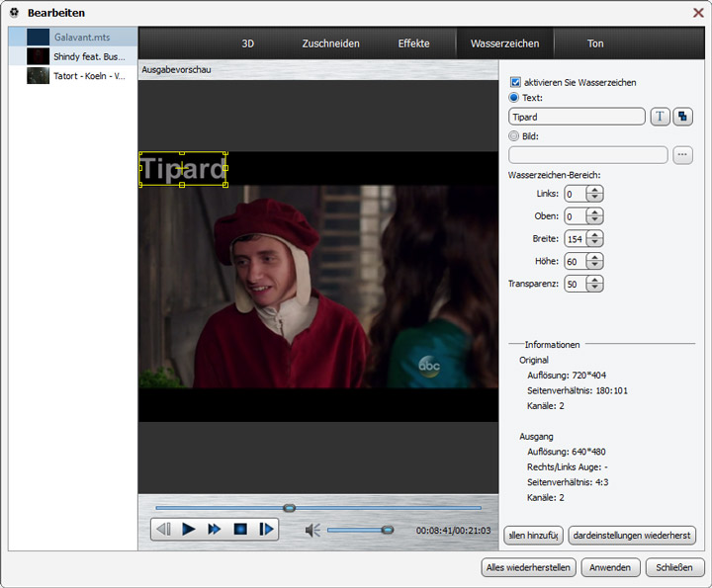Open the font settings T icon
712x588 pixels.
click(x=660, y=117)
